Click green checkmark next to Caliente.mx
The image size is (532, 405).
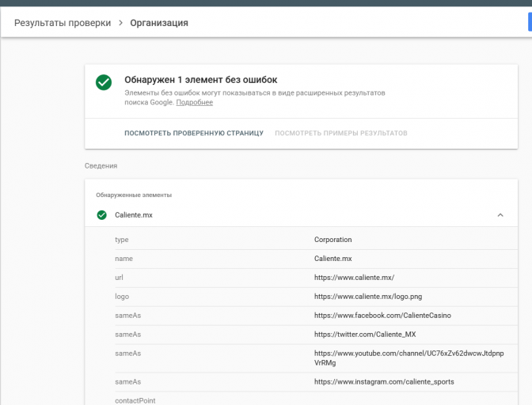102,215
